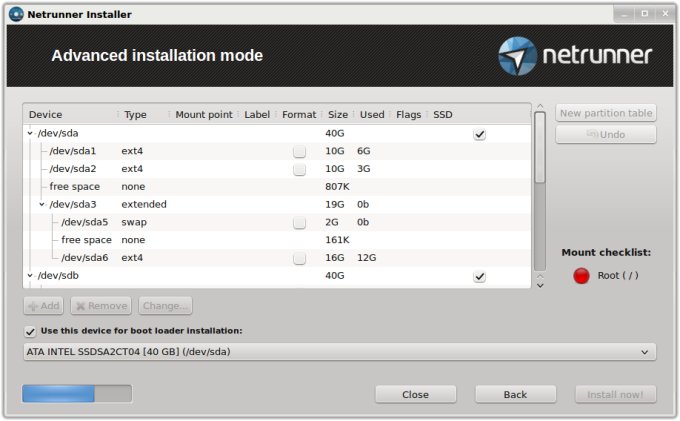Click the Mount checklist heading
This screenshot has width=680, height=421.
(606, 253)
